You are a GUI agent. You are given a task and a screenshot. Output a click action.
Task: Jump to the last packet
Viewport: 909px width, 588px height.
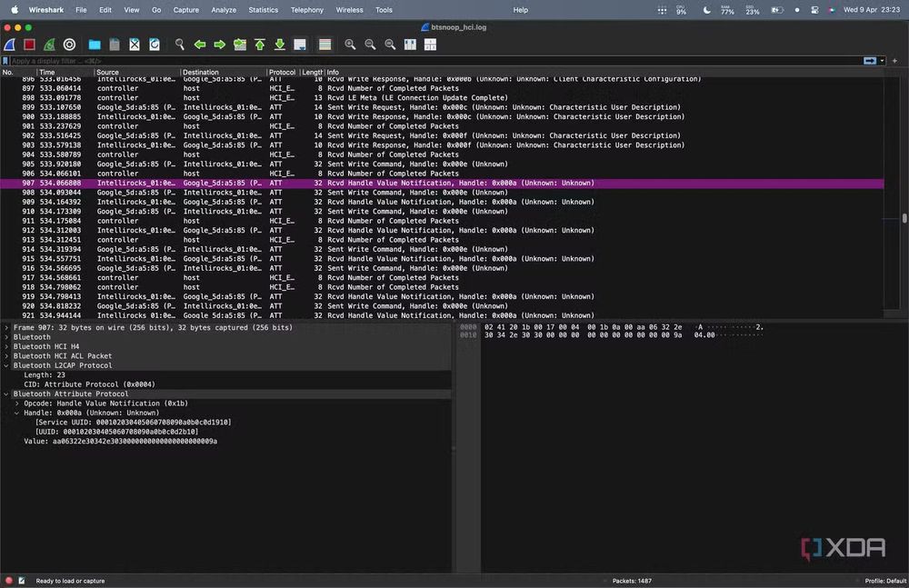point(279,45)
